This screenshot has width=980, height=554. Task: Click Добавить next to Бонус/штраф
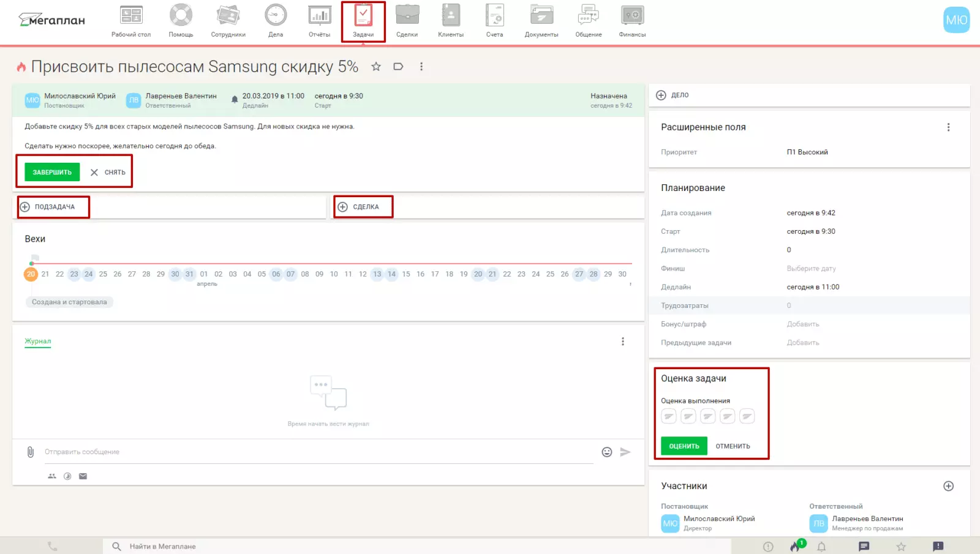pyautogui.click(x=803, y=324)
